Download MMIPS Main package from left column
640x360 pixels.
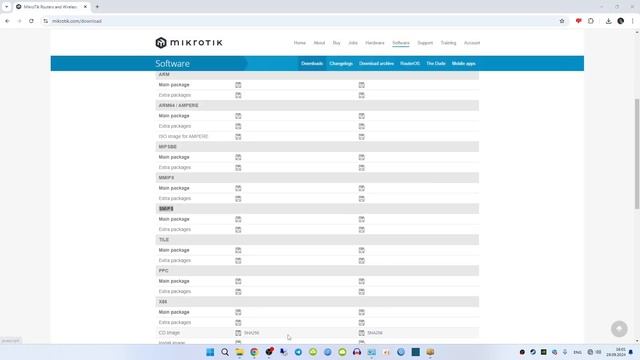pyautogui.click(x=238, y=188)
